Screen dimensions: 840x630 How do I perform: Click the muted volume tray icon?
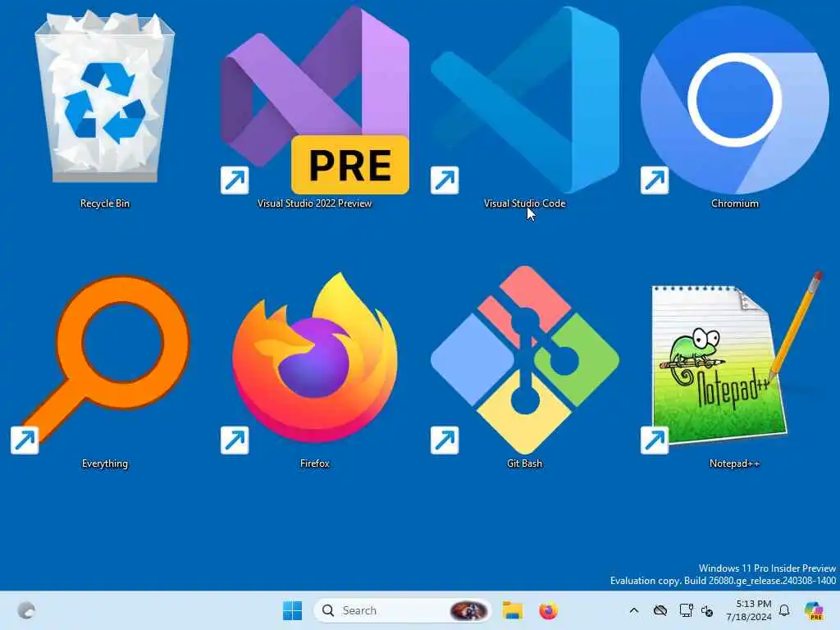707,611
